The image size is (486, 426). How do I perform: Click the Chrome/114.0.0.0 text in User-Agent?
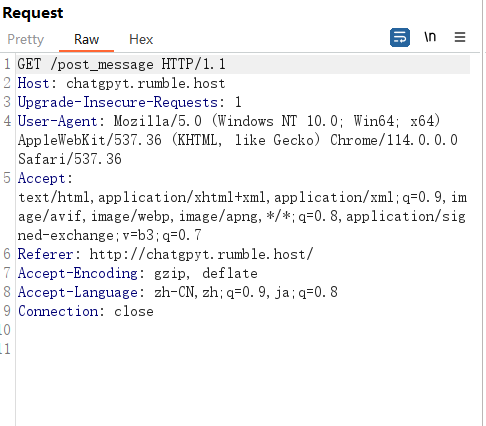[394, 140]
